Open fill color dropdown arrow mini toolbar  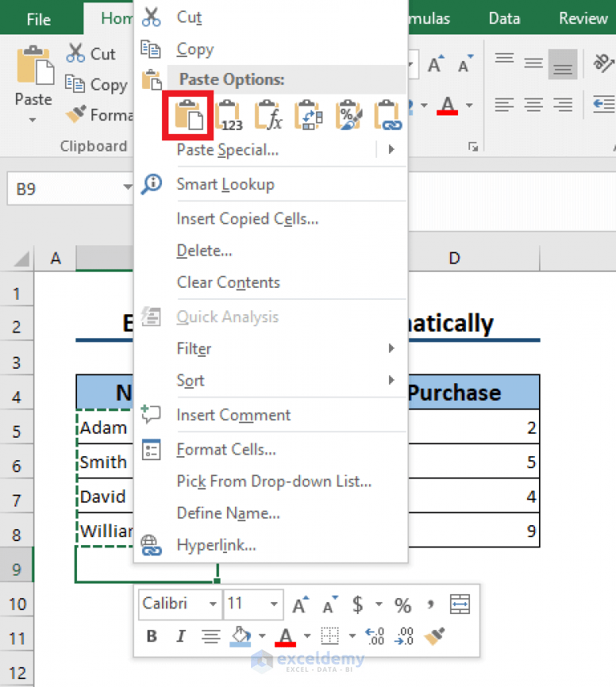(262, 636)
